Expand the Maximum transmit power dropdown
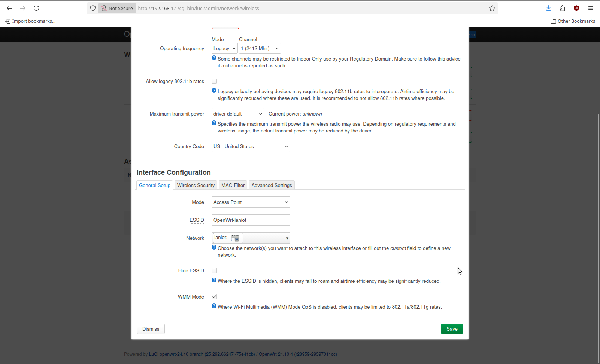 (238, 114)
